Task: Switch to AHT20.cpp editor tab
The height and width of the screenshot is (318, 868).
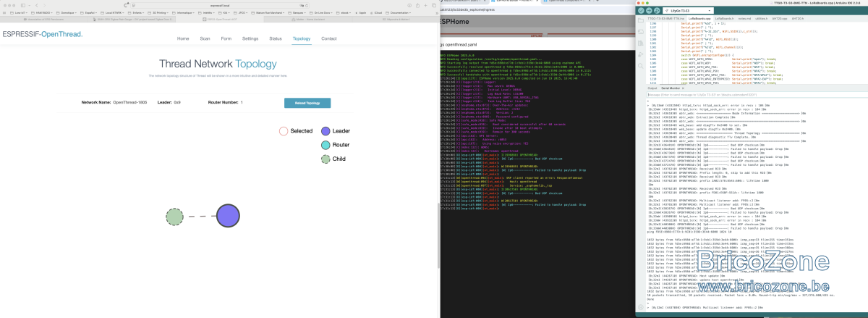Action: (779, 17)
